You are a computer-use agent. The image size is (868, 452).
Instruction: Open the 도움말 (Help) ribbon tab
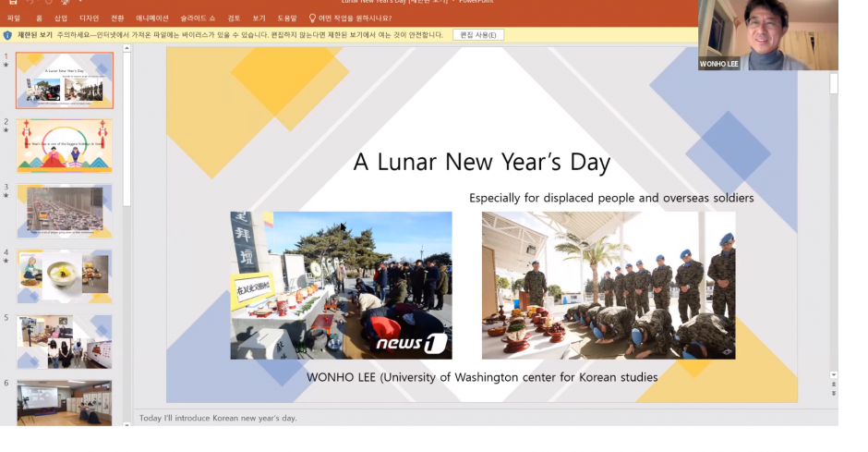point(287,18)
